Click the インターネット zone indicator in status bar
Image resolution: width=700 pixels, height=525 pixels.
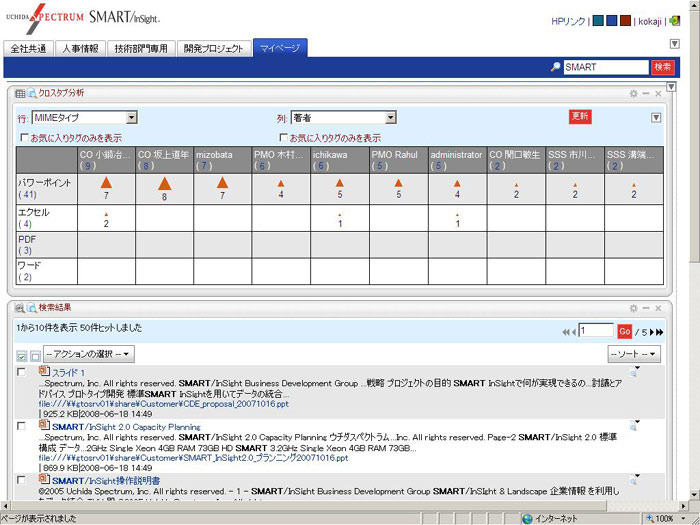point(551,518)
